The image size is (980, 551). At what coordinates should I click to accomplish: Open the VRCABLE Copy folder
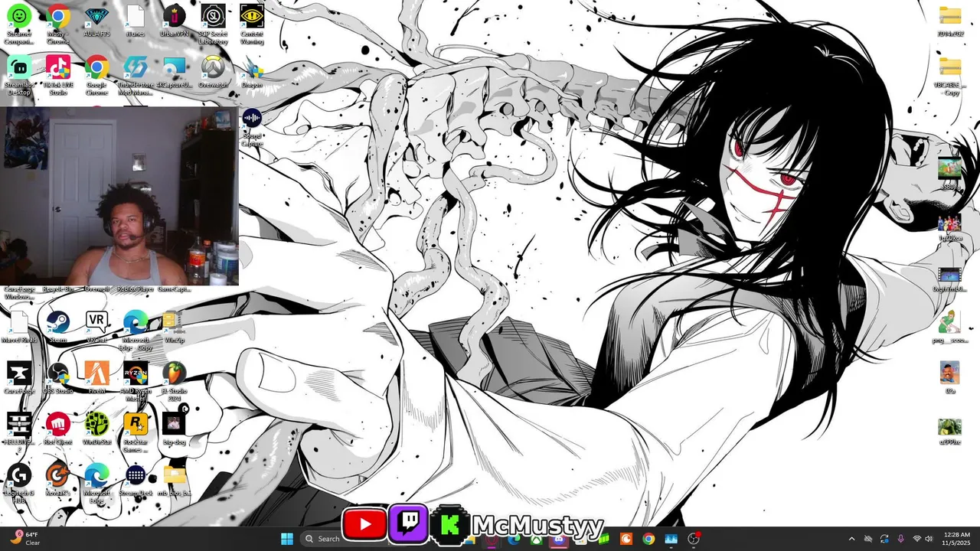950,75
